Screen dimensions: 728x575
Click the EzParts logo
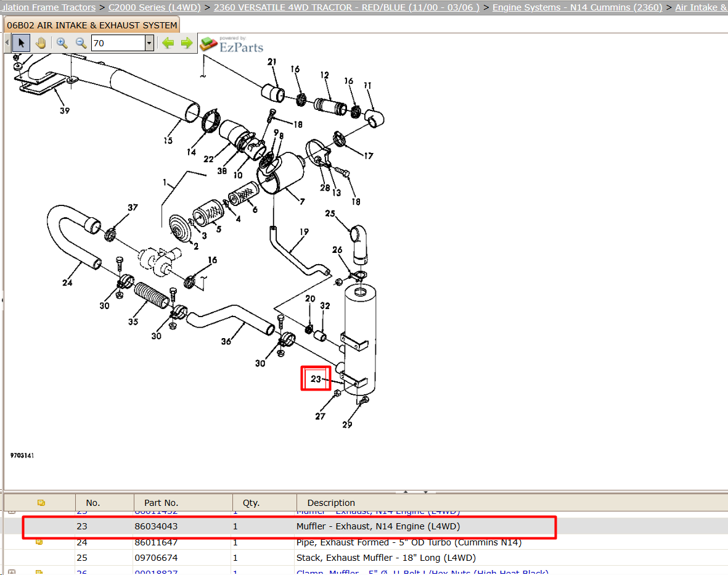232,44
